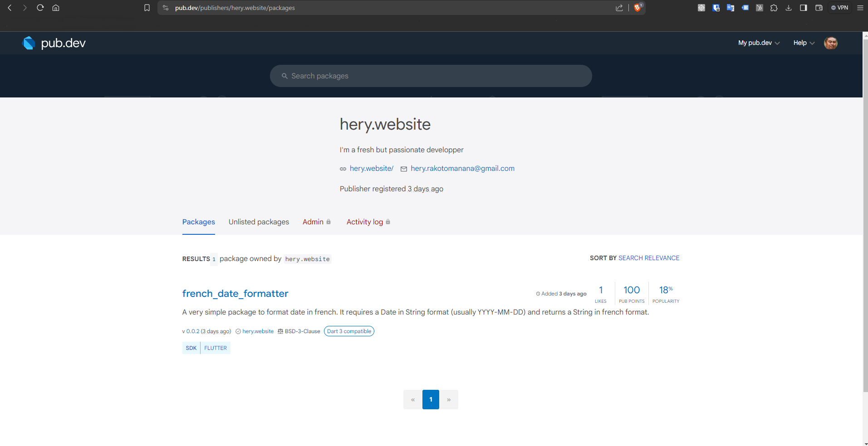This screenshot has width=868, height=446.
Task: Click the gray circular extension icon
Action: tap(701, 8)
